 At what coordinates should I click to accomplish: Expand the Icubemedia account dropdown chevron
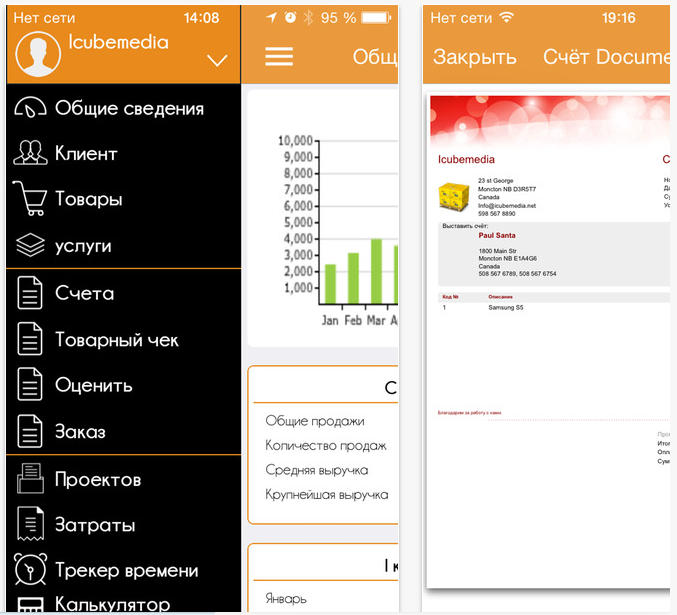[217, 61]
